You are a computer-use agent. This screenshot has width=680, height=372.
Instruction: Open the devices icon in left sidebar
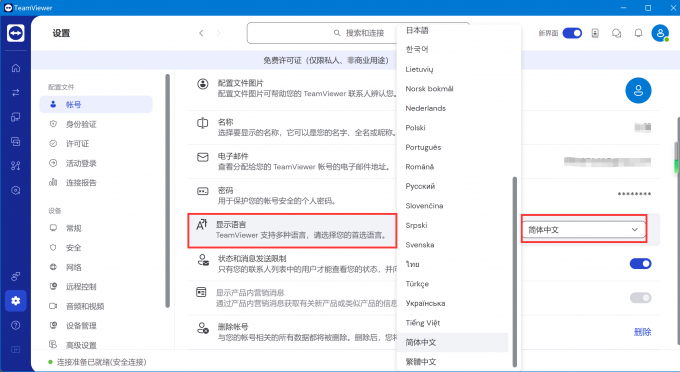coord(16,117)
